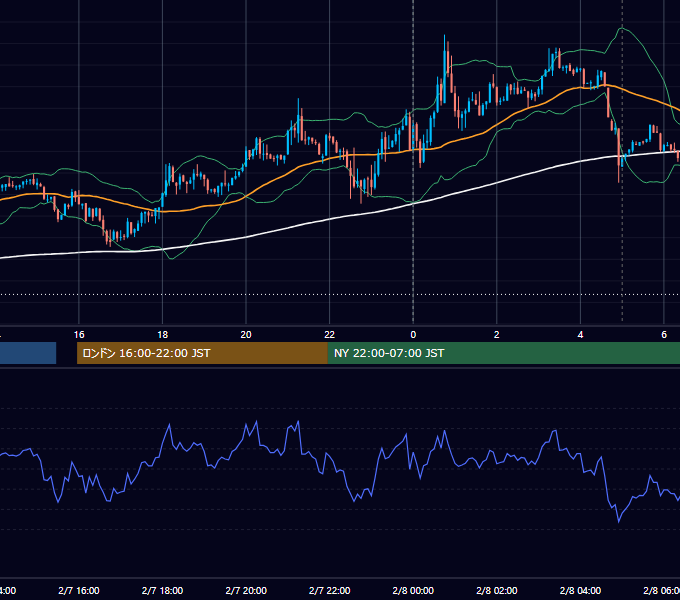The image size is (680, 600).
Task: Click the 22 hour label on upper axis
Action: coord(330,335)
